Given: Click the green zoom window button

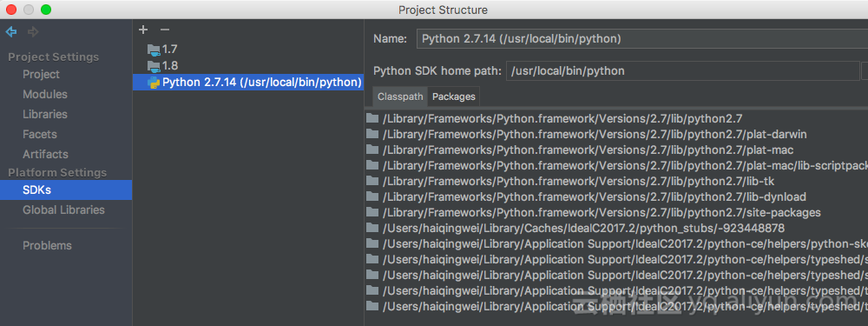Looking at the screenshot, I should click(46, 10).
